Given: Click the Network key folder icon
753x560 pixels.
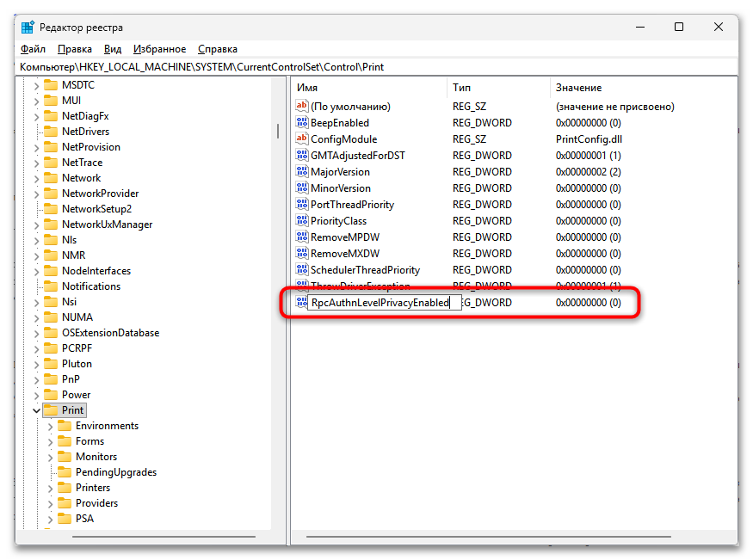Looking at the screenshot, I should point(51,178).
